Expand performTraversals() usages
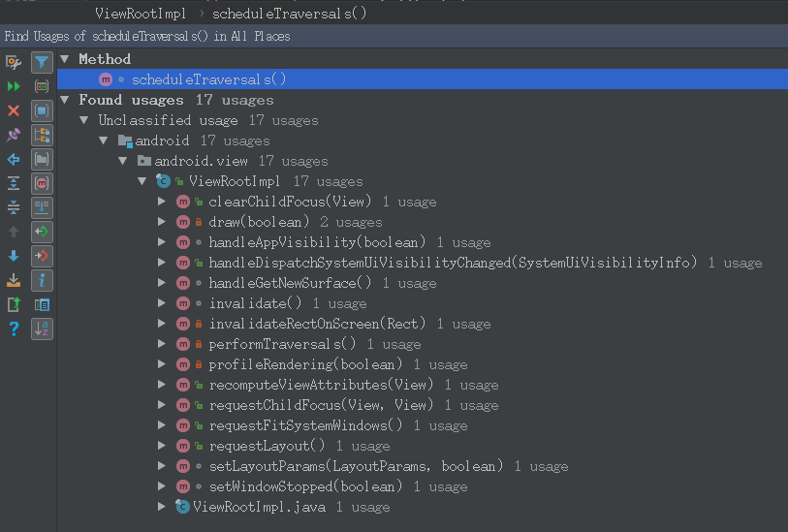788x532 pixels. [161, 344]
